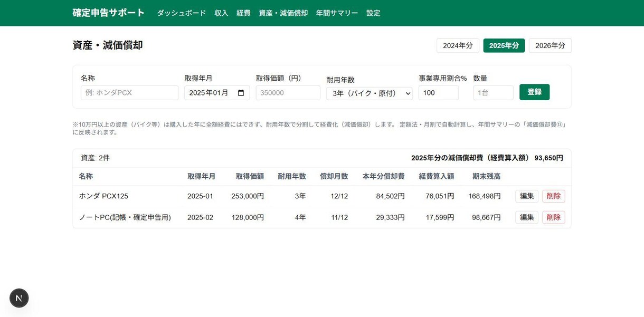
Task: Open the calendar picker in 取得年月 field
Action: coord(241,93)
